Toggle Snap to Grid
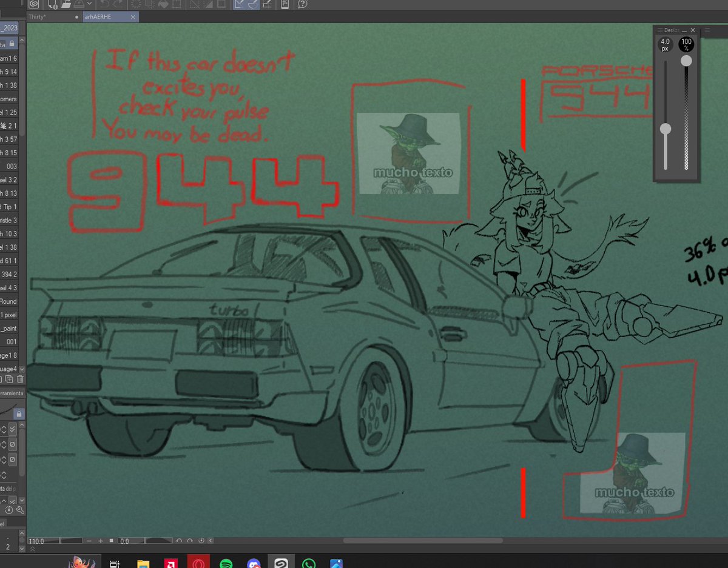 (267, 4)
